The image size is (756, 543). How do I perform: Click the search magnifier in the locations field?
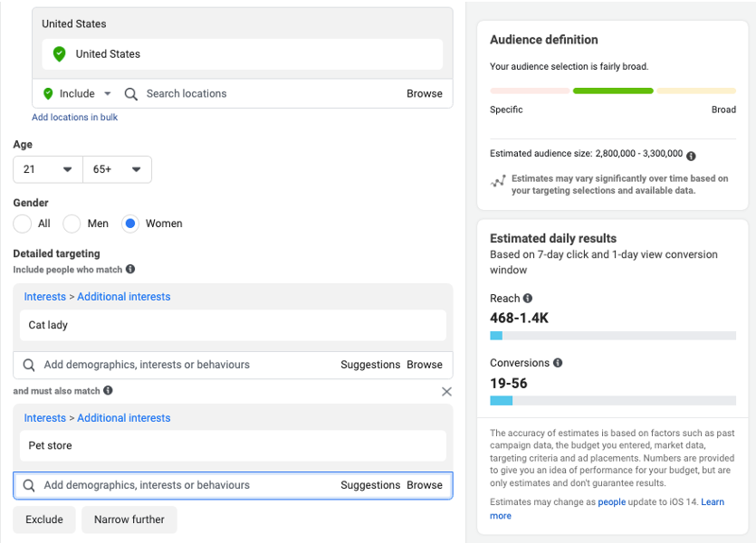(x=131, y=94)
